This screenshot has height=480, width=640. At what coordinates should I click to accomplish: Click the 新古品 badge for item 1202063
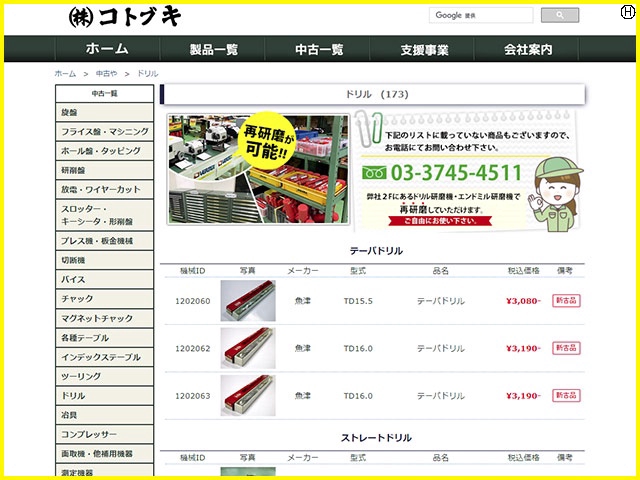click(567, 395)
